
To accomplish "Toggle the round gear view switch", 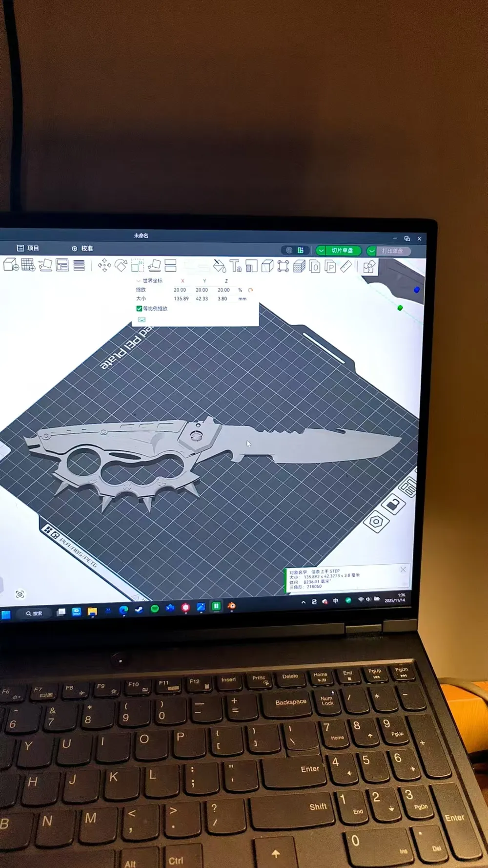I will click(x=289, y=250).
